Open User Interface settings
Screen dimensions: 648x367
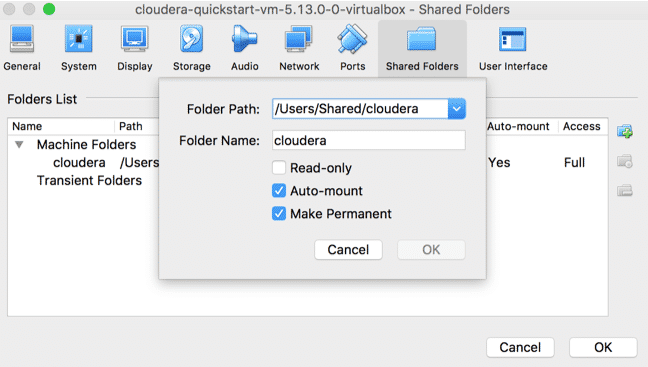(x=513, y=48)
